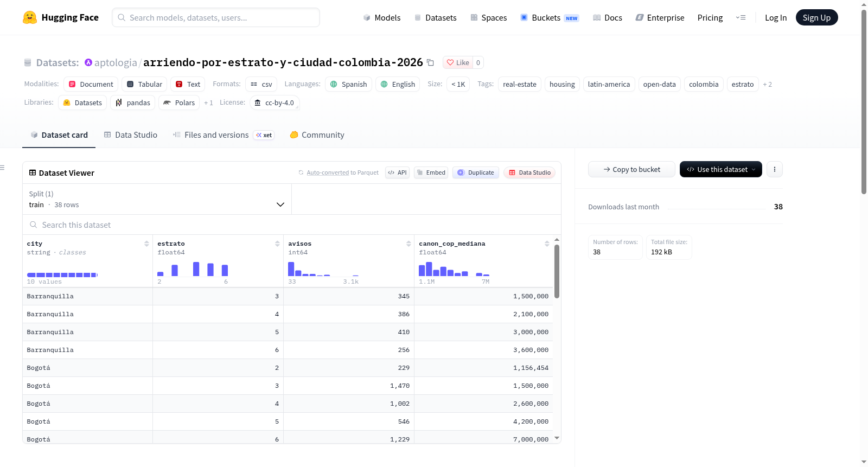Screen dimensions: 868x467
Task: Open the three-dot more options button
Action: click(775, 169)
